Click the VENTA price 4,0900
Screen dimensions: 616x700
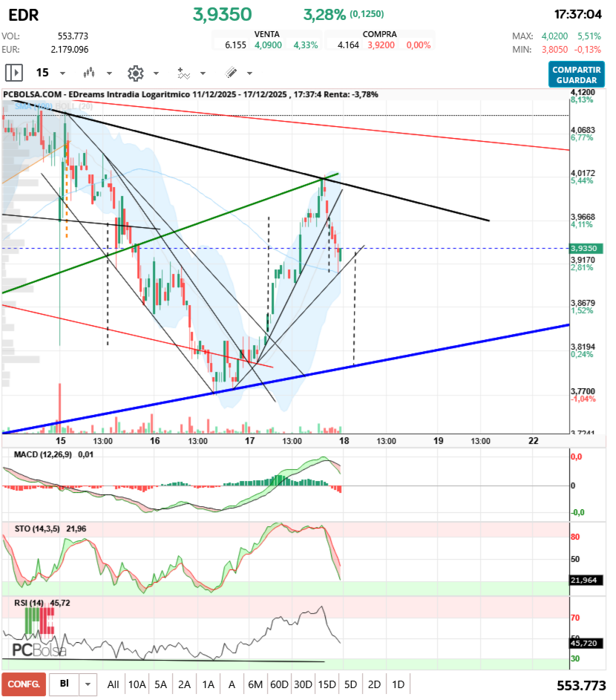(268, 45)
